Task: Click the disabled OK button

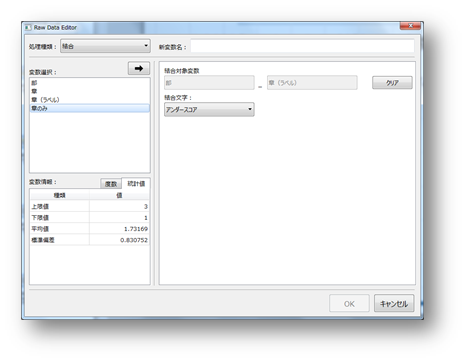Action: [349, 303]
